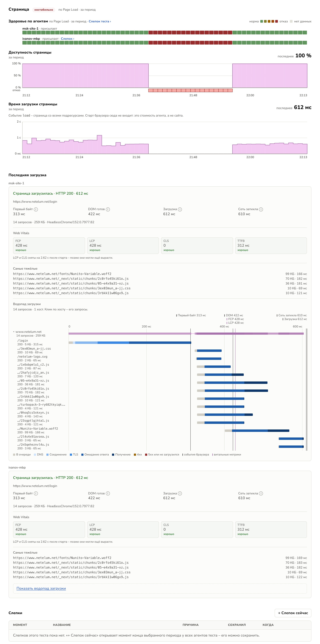Show the ivanov-mbp load waterfall
Viewport: 320px width, 644px height.
41,588
